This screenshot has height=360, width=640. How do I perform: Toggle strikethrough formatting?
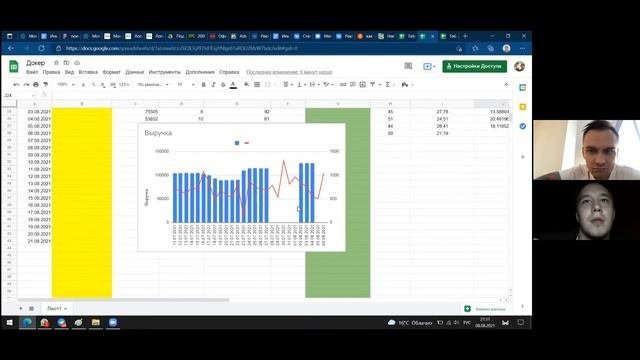(x=223, y=84)
